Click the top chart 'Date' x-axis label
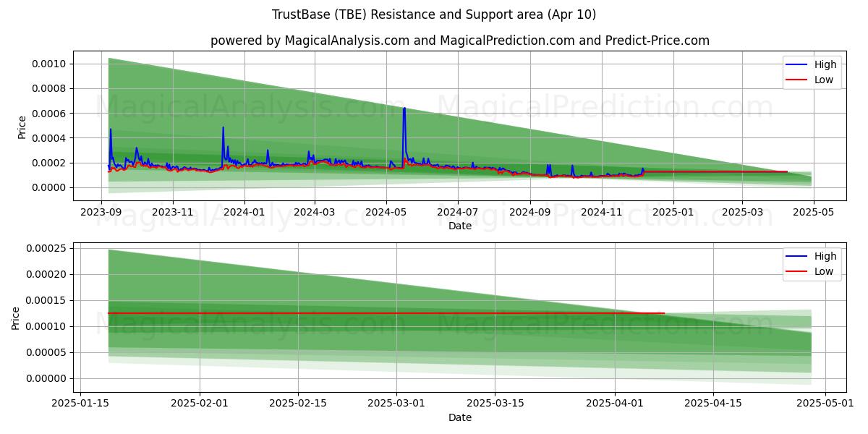Viewport: 868px width, 434px height. pos(460,226)
